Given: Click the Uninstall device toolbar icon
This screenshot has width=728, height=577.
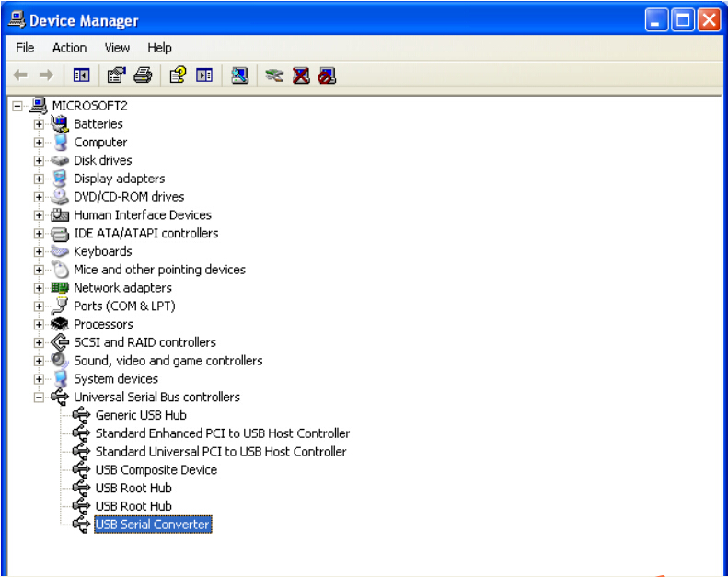Looking at the screenshot, I should [301, 75].
